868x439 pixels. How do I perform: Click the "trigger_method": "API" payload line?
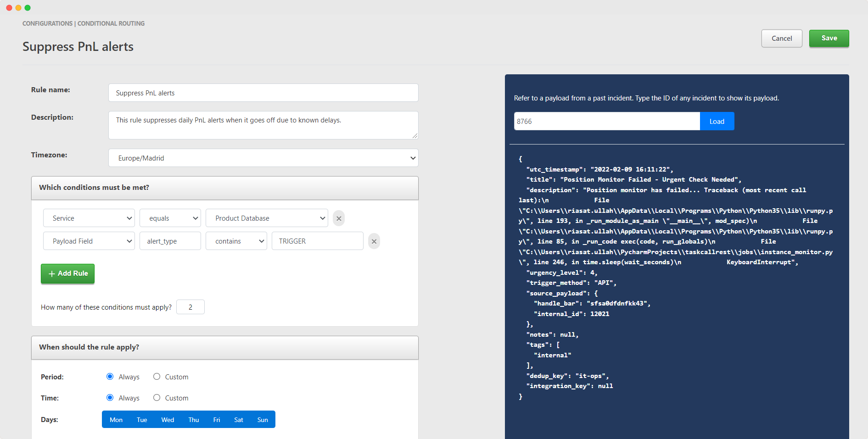coord(571,283)
